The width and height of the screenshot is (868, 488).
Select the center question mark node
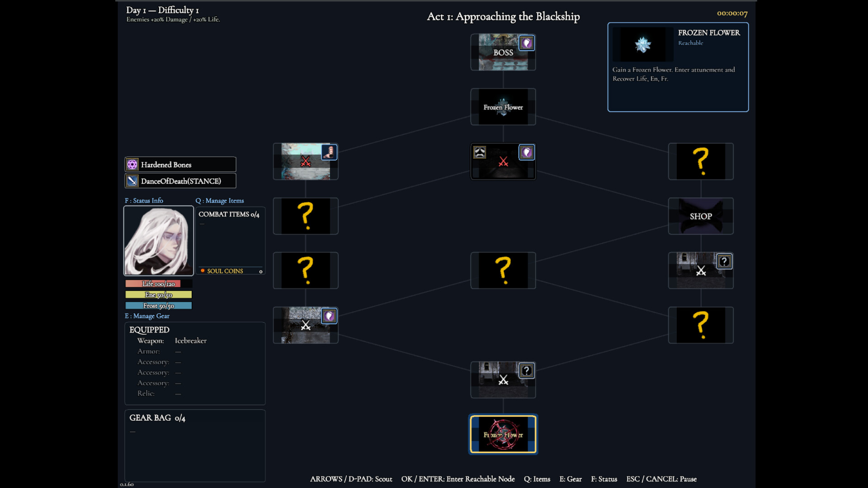point(503,271)
